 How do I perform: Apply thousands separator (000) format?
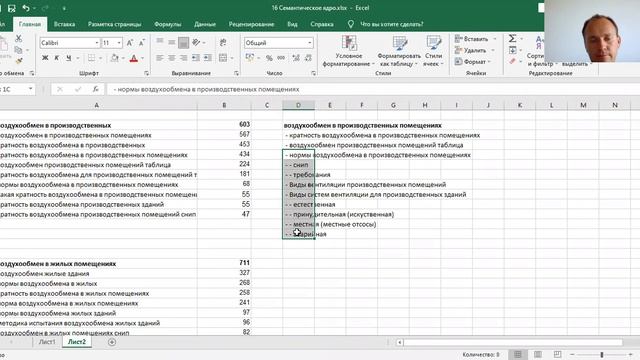coord(281,58)
